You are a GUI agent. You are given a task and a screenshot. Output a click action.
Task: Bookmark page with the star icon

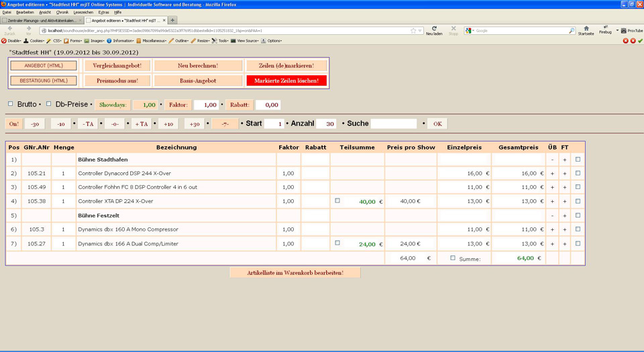click(413, 31)
